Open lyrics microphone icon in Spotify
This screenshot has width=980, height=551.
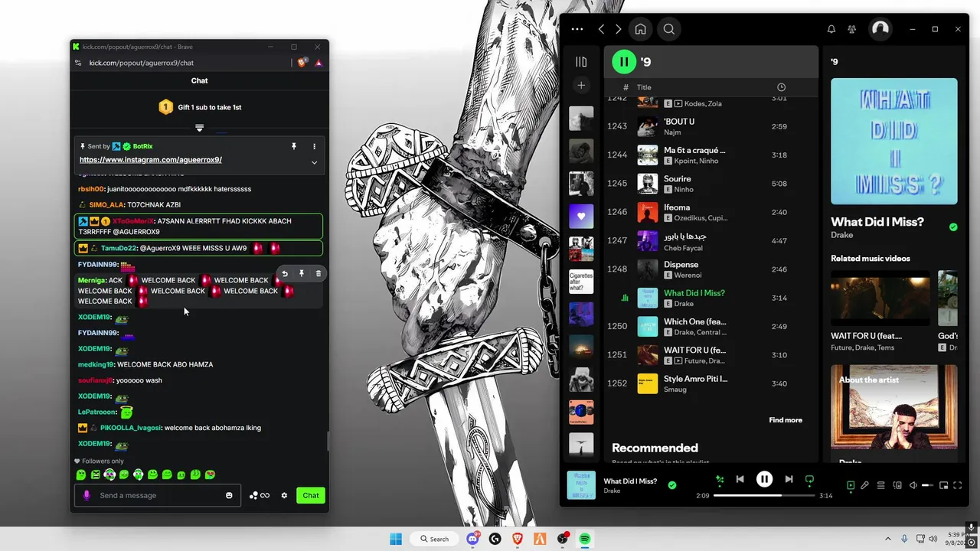864,485
